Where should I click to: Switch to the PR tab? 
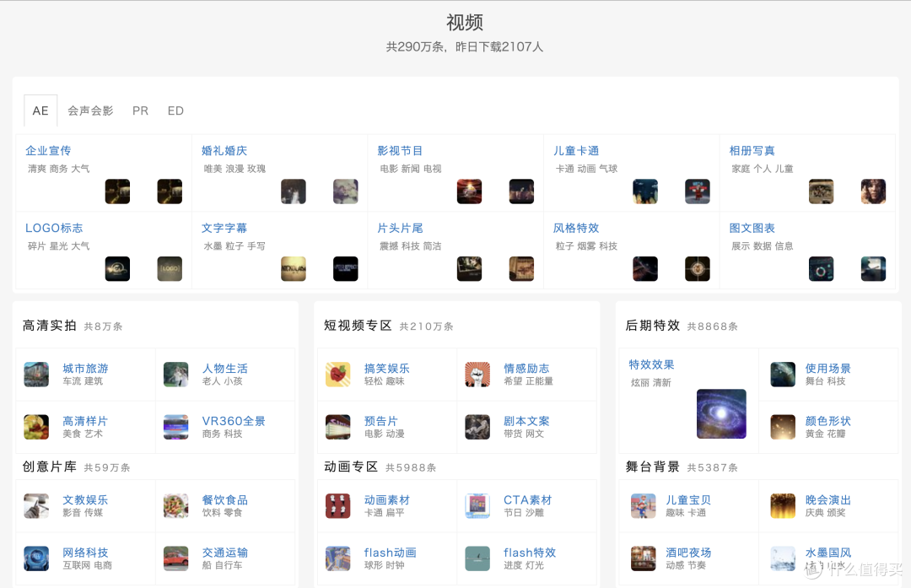140,111
